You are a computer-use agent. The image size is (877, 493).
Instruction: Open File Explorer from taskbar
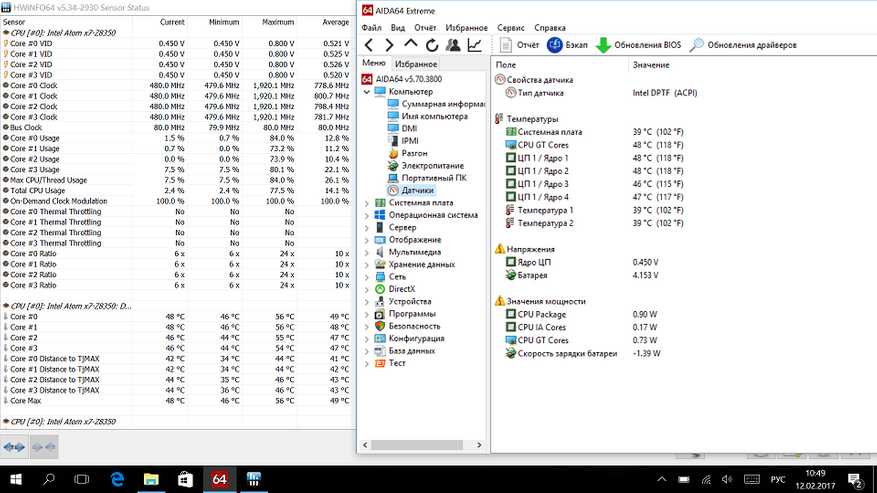point(151,480)
